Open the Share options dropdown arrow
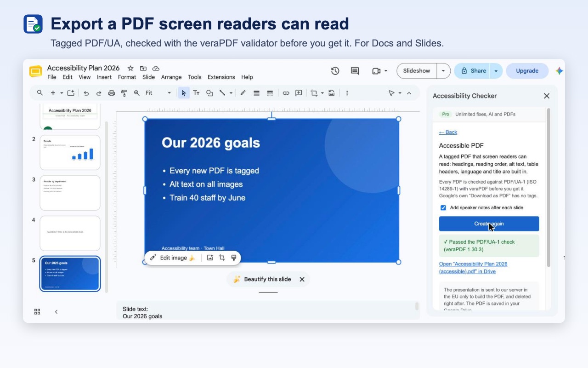The width and height of the screenshot is (588, 368). click(496, 71)
